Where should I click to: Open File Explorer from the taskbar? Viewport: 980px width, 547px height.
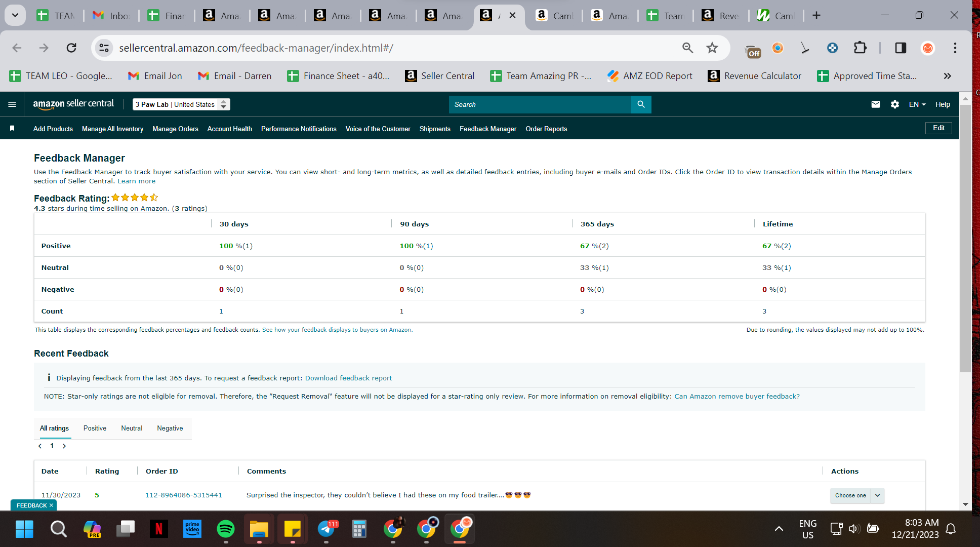click(259, 529)
